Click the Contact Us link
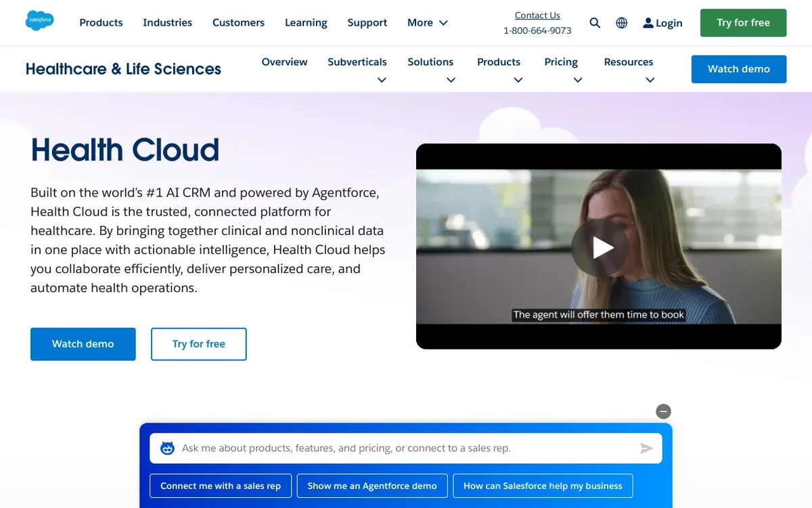 click(x=537, y=16)
